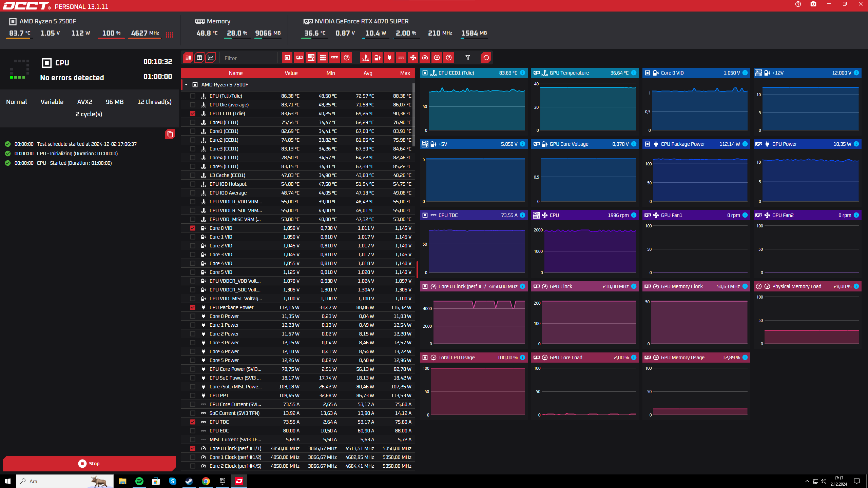Toggle usage readings filter icon

pos(437,58)
